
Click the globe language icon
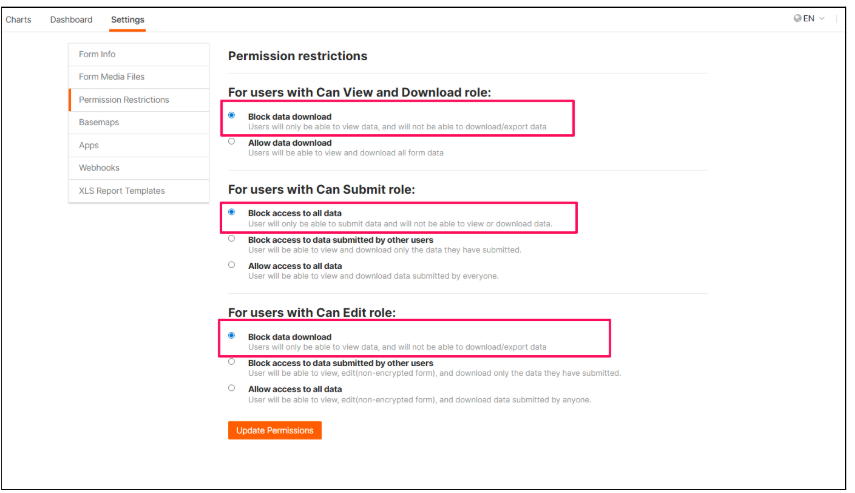tap(798, 19)
